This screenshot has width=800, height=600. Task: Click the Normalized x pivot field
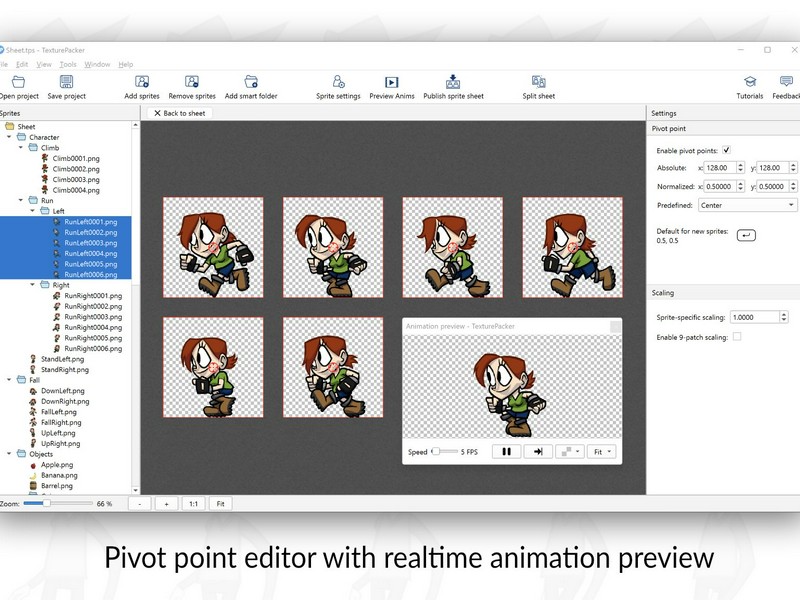click(x=720, y=186)
